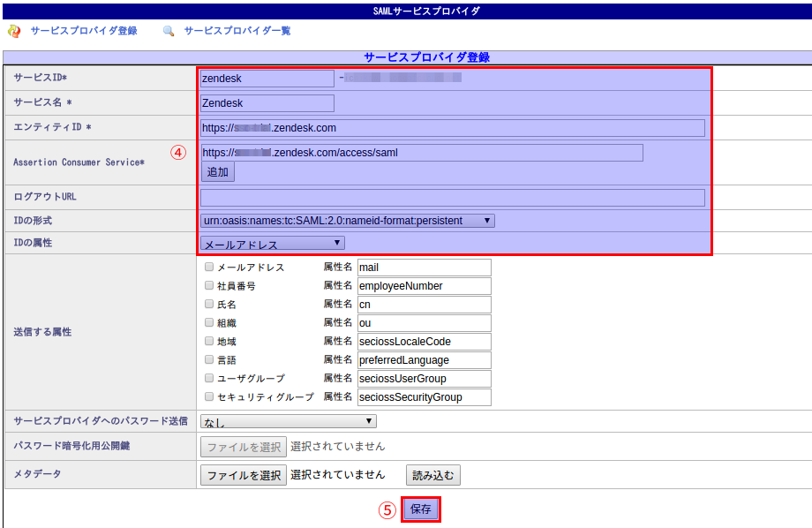Click the seciossSecurityGroup field
The width and height of the screenshot is (812, 528).
coord(425,397)
